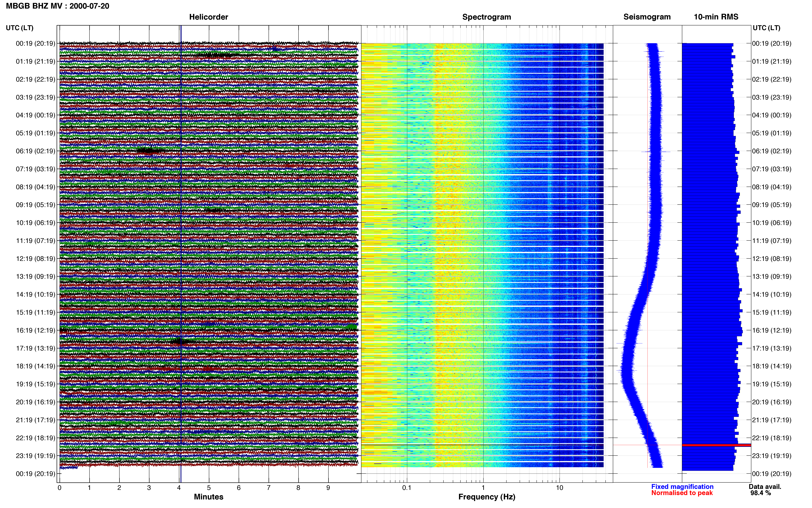Click minute tick label 0 on helicorder axis
The width and height of the screenshot is (812, 508).
coord(59,488)
